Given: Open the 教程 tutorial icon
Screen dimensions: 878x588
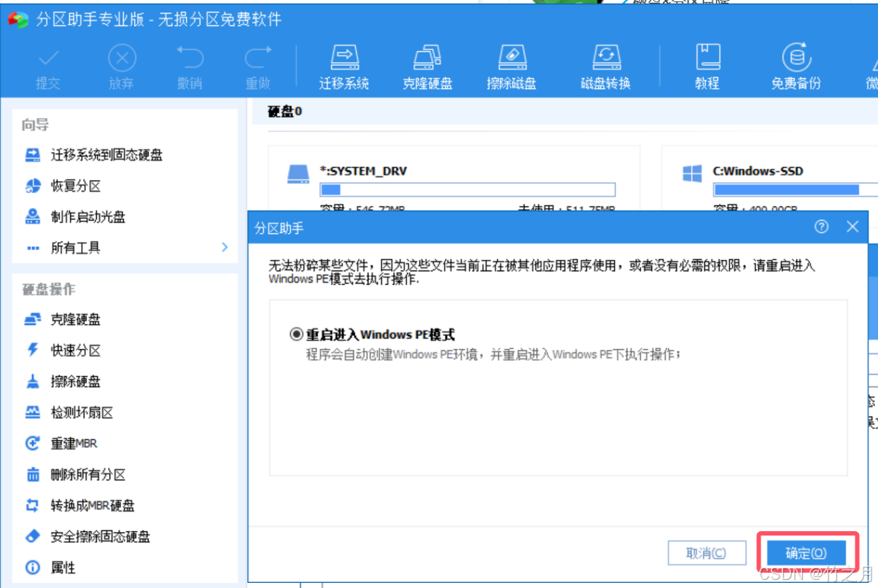Looking at the screenshot, I should (x=707, y=67).
